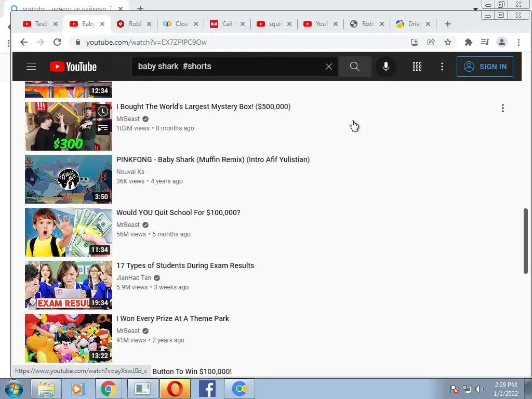Go to YouTube home via the logo

click(x=73, y=66)
